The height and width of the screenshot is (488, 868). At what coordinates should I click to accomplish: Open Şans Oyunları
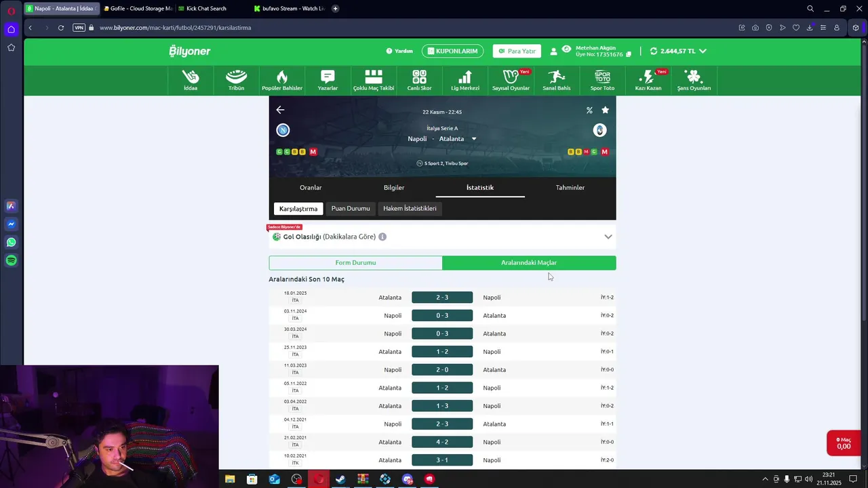(694, 80)
